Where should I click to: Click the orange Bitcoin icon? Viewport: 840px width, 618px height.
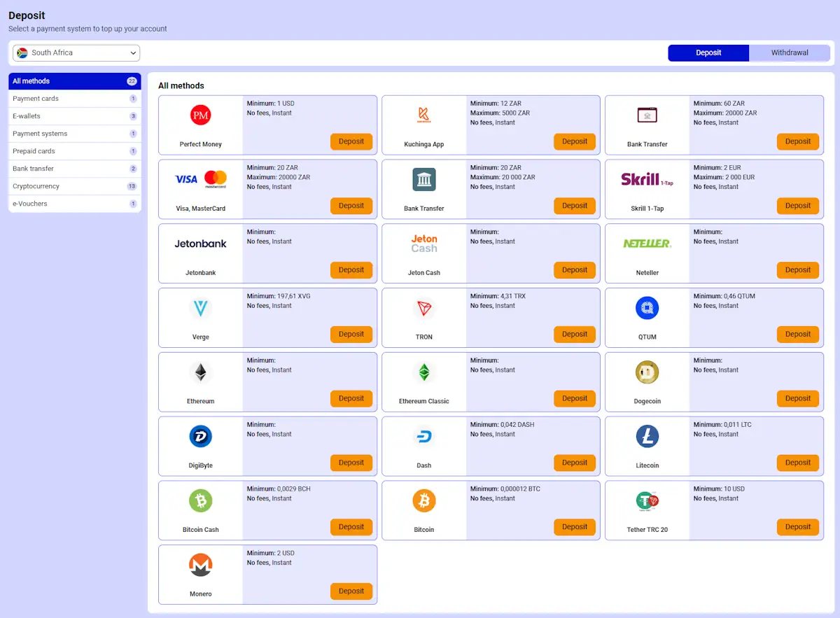point(423,500)
